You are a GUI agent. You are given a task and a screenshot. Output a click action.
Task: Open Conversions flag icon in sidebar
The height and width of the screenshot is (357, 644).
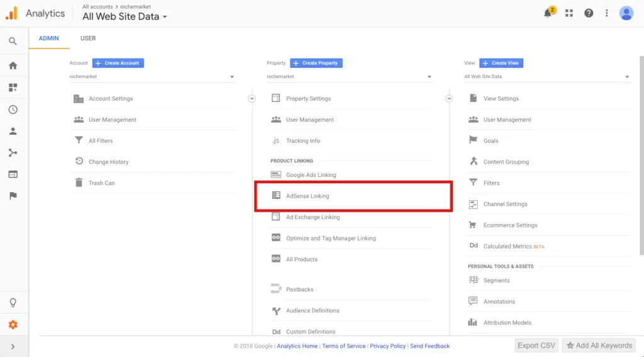click(13, 196)
